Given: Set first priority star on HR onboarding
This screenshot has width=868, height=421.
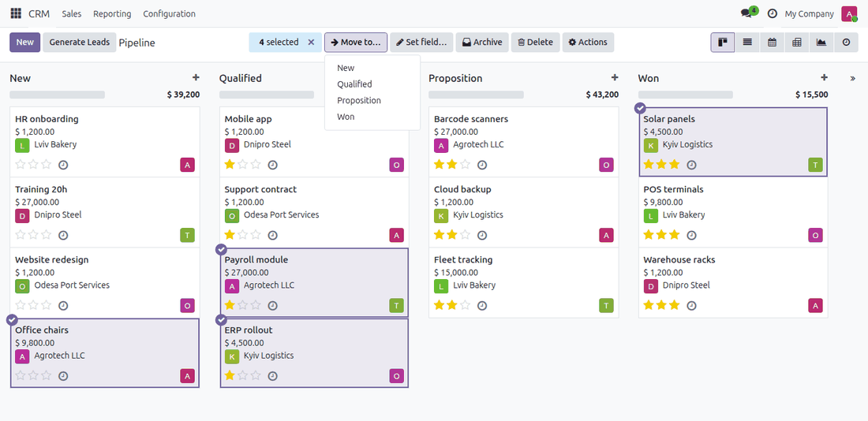Looking at the screenshot, I should 21,164.
